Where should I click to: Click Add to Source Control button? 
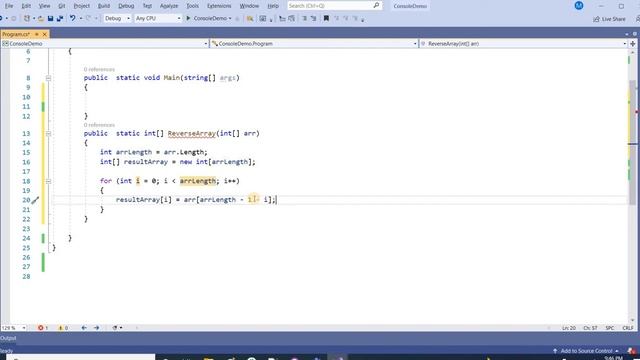(x=585, y=351)
